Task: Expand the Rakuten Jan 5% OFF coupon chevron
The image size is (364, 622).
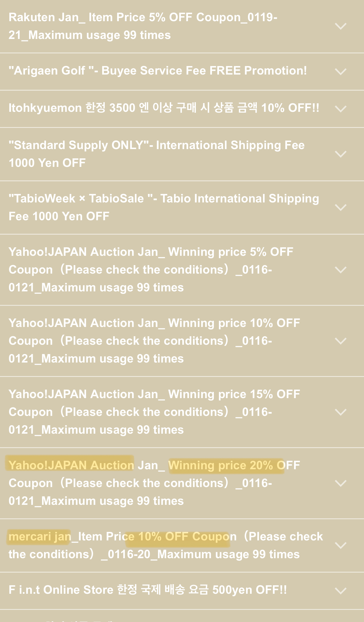Action: click(341, 26)
